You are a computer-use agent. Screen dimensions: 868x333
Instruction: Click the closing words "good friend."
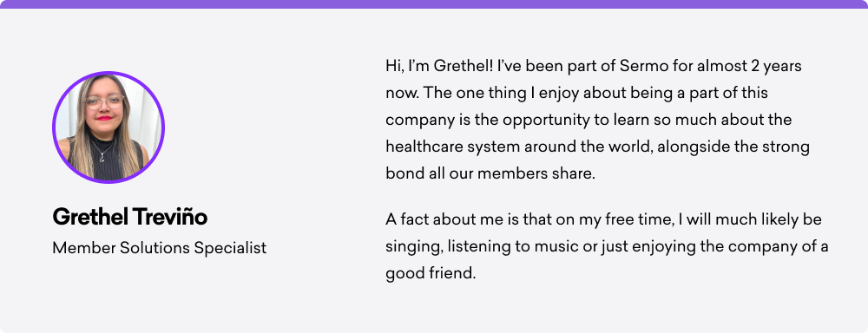click(x=431, y=273)
